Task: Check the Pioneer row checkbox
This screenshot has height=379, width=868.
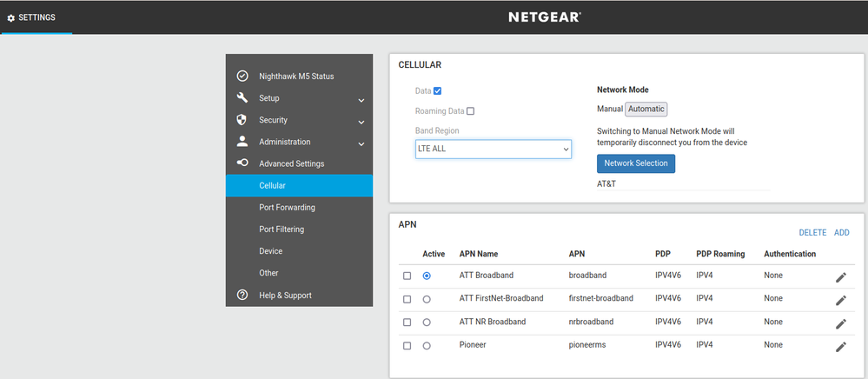Action: (x=407, y=346)
